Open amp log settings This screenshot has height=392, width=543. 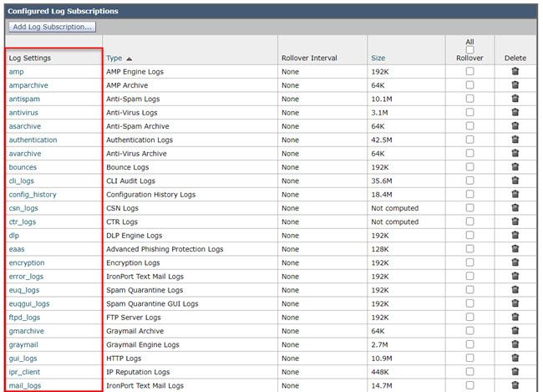pyautogui.click(x=16, y=72)
